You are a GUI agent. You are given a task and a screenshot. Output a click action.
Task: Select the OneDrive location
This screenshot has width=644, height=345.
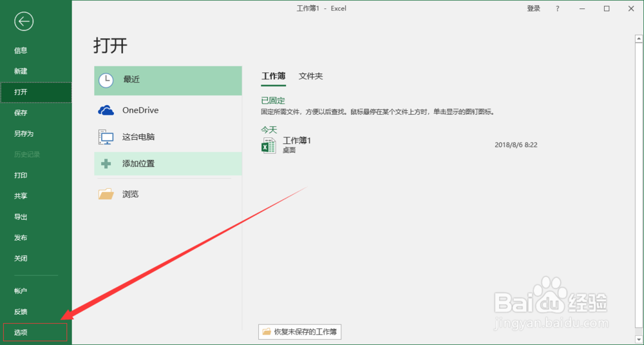tap(168, 110)
